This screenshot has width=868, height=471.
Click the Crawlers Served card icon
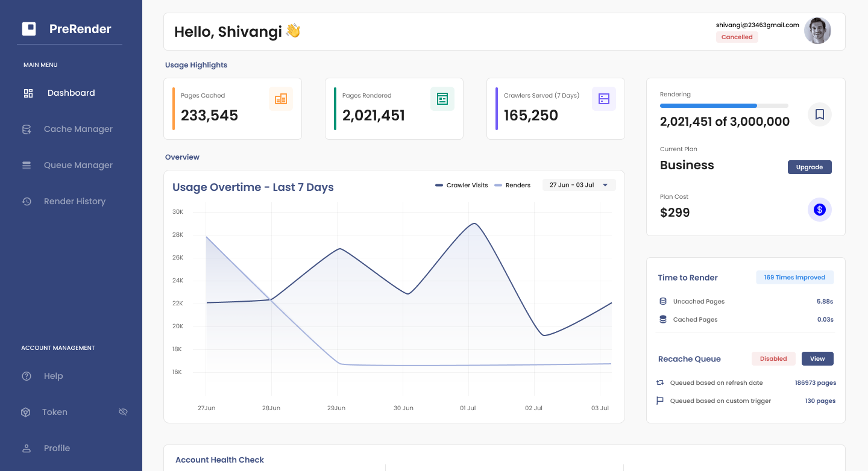[x=604, y=98]
